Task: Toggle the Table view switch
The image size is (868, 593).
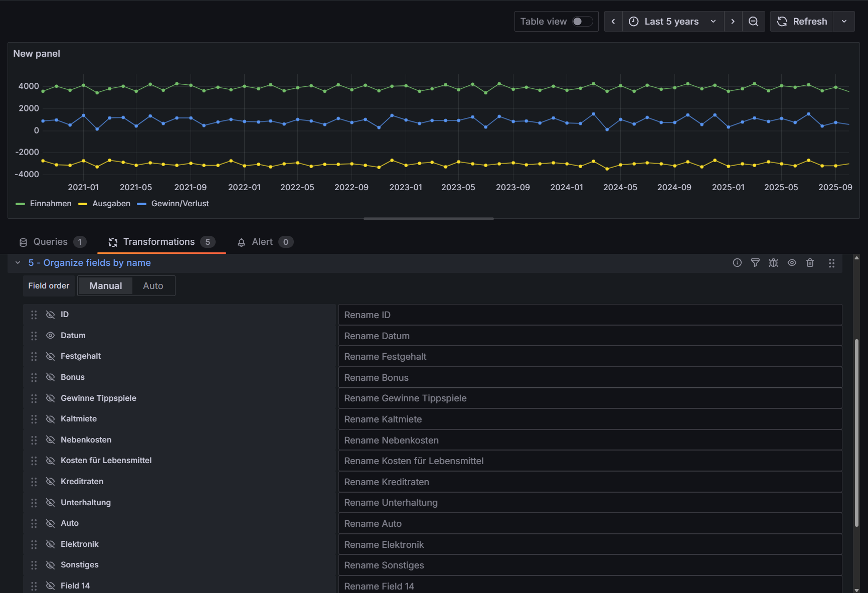Action: click(582, 22)
